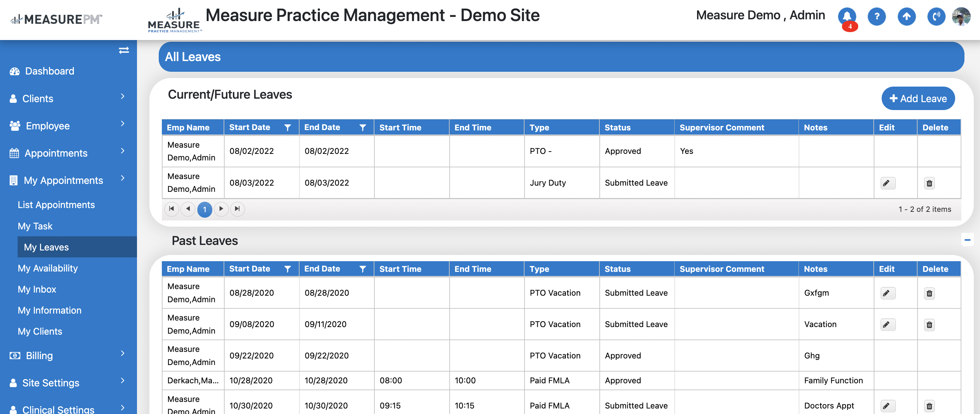This screenshot has height=414, width=980.
Task: Filter Past Leaves by End Date
Action: (x=363, y=269)
